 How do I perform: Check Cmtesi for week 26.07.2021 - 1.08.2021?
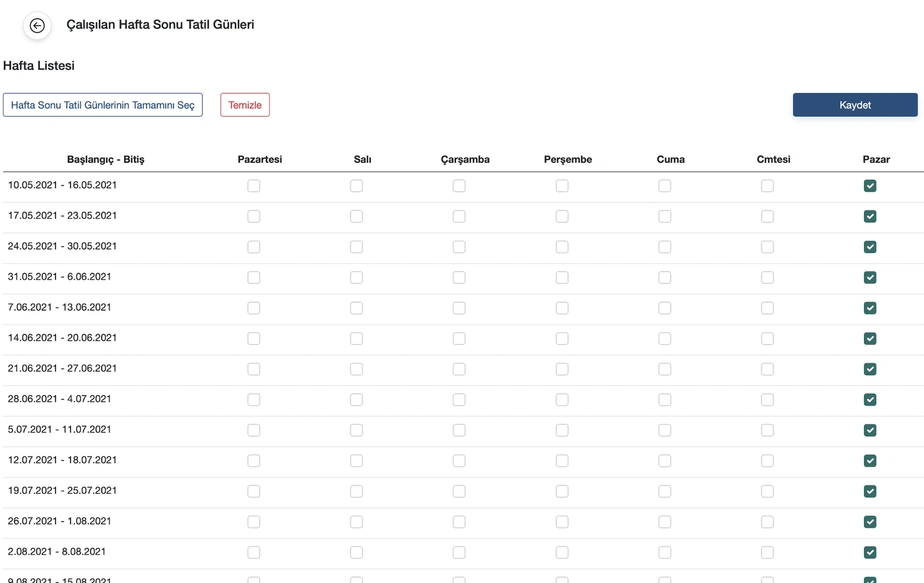(768, 522)
